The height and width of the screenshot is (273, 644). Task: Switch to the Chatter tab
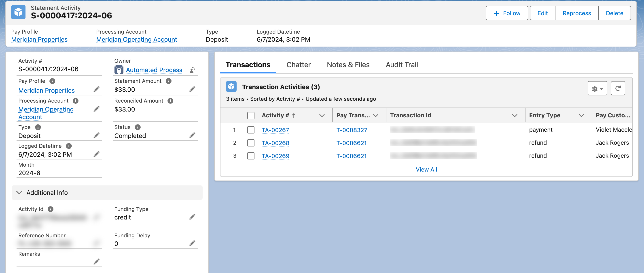click(x=299, y=65)
